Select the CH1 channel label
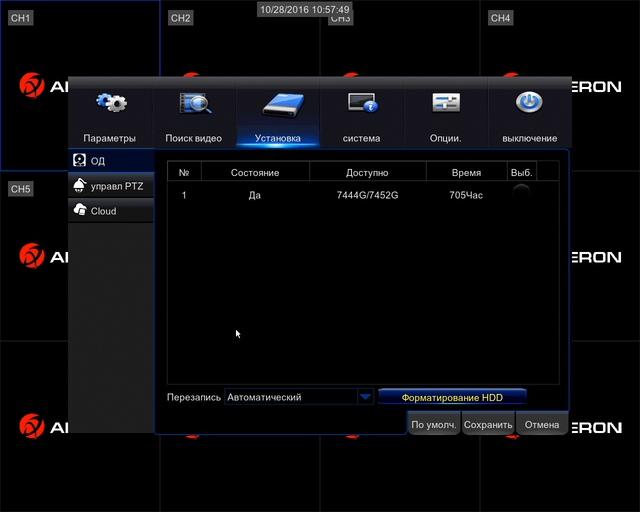The width and height of the screenshot is (640, 512). 20,18
